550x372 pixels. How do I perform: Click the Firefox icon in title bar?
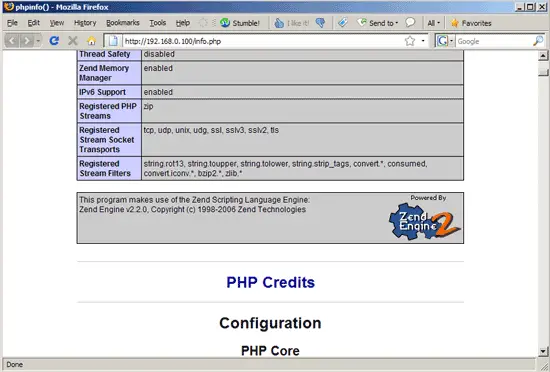(x=9, y=7)
